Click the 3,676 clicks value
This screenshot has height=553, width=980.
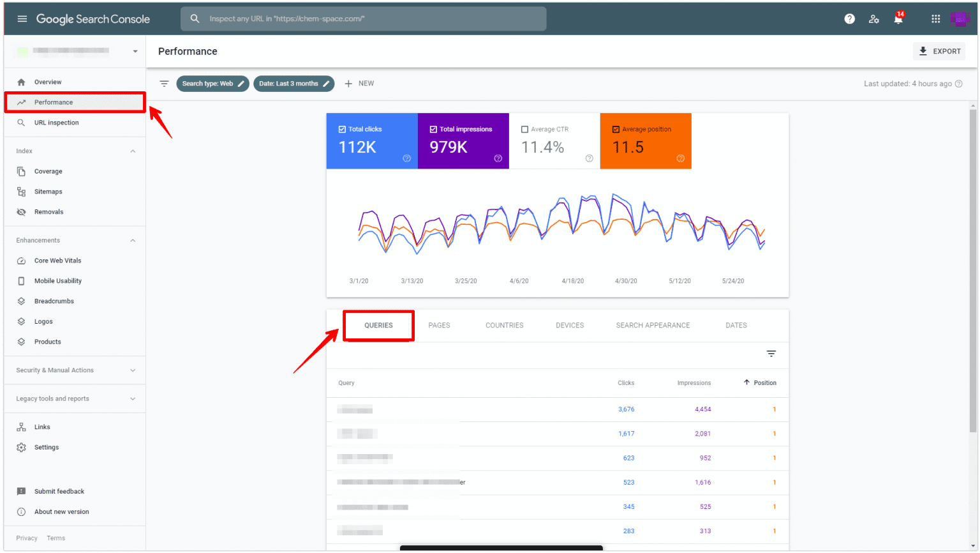pos(626,409)
